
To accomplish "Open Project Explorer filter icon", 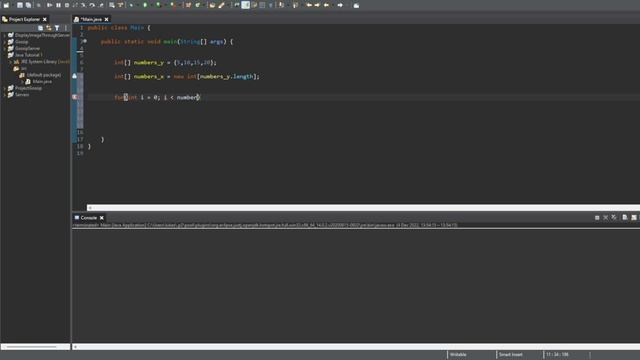I will point(57,28).
